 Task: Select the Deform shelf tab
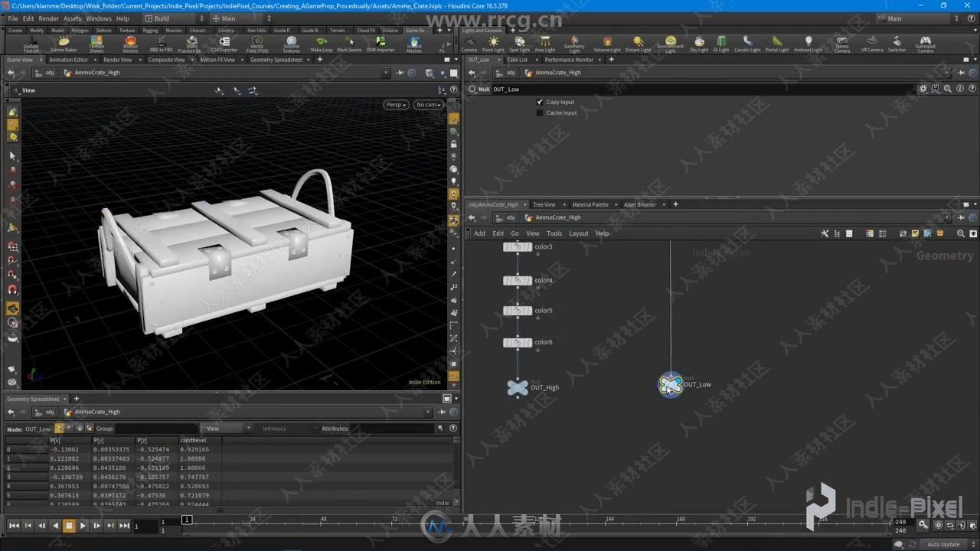[x=103, y=31]
